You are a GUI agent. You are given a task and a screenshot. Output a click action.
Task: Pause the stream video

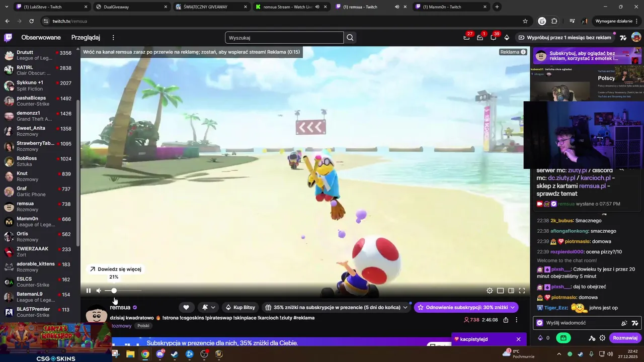89,291
